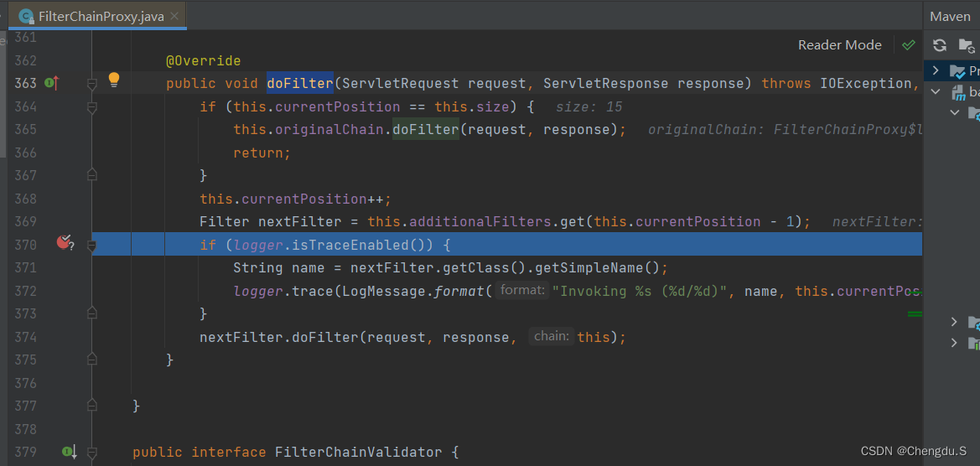
Task: Click the IOException text on line 363
Action: [x=866, y=83]
